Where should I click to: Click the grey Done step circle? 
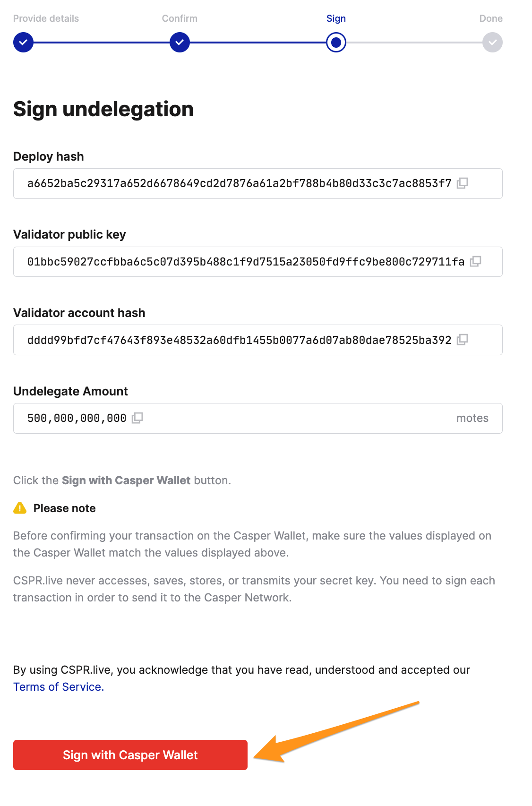(492, 43)
